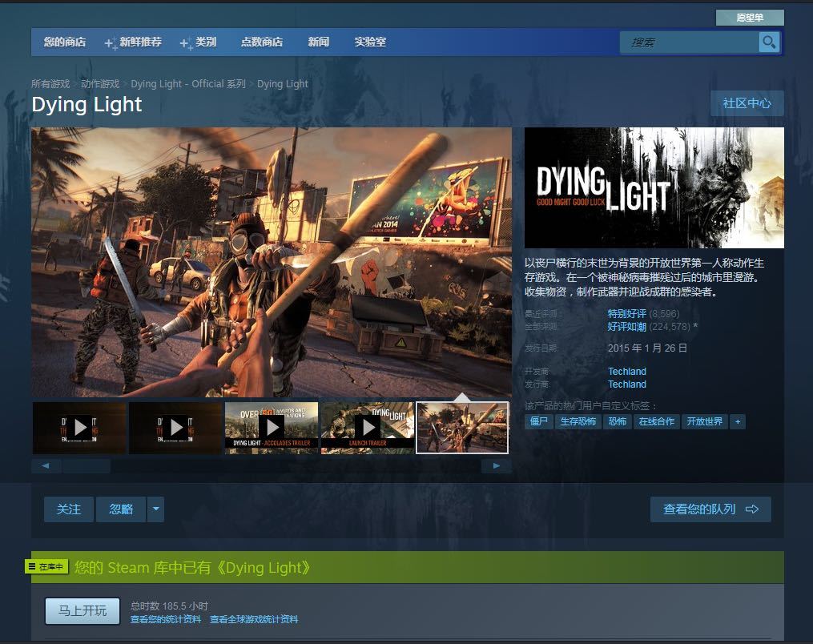The image size is (813, 644).
Task: Toggle 关注 follow for this game
Action: [x=69, y=509]
